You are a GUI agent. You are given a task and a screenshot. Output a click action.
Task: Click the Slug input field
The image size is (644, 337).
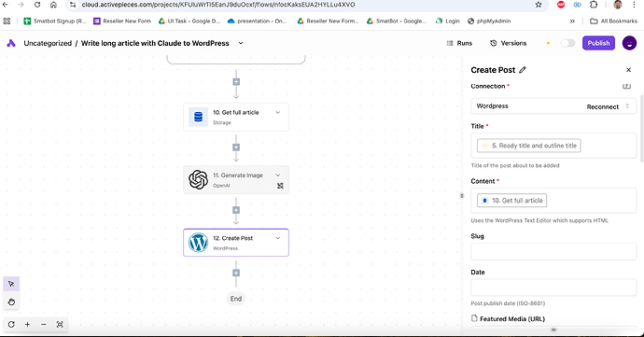[x=553, y=251]
